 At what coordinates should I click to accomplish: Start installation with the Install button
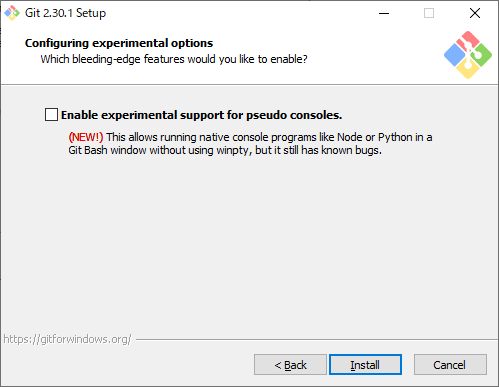point(365,365)
